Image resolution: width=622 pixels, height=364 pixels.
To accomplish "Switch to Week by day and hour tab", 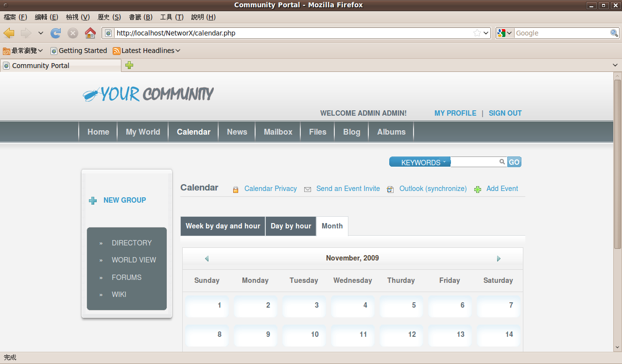I will point(223,226).
